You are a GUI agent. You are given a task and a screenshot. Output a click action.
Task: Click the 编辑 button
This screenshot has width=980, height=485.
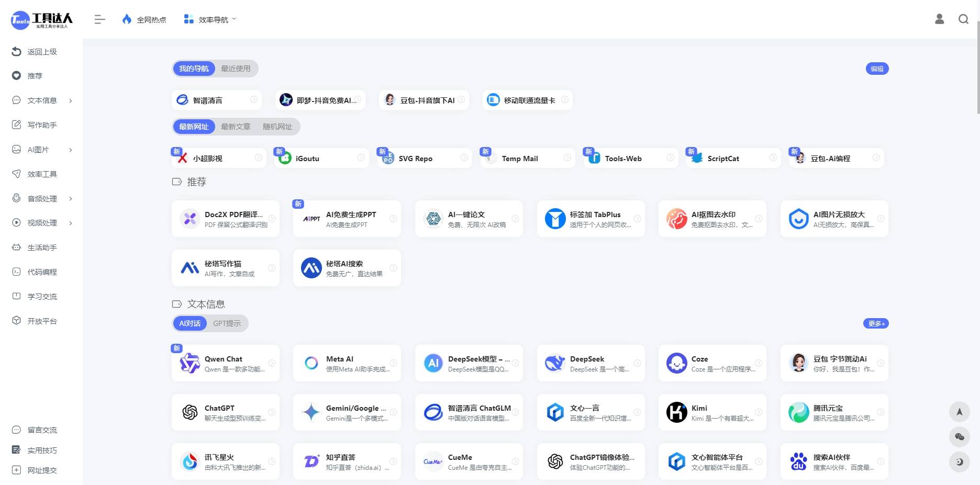(x=877, y=69)
